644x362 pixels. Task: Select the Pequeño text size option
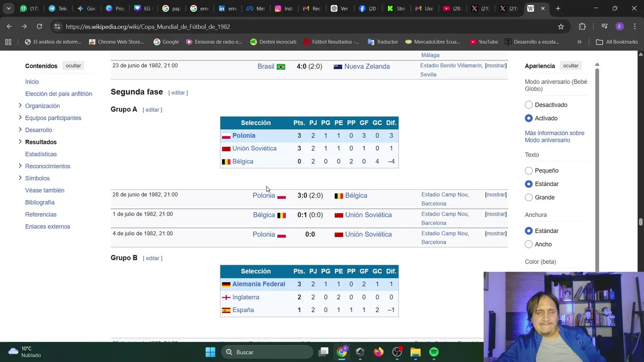529,170
